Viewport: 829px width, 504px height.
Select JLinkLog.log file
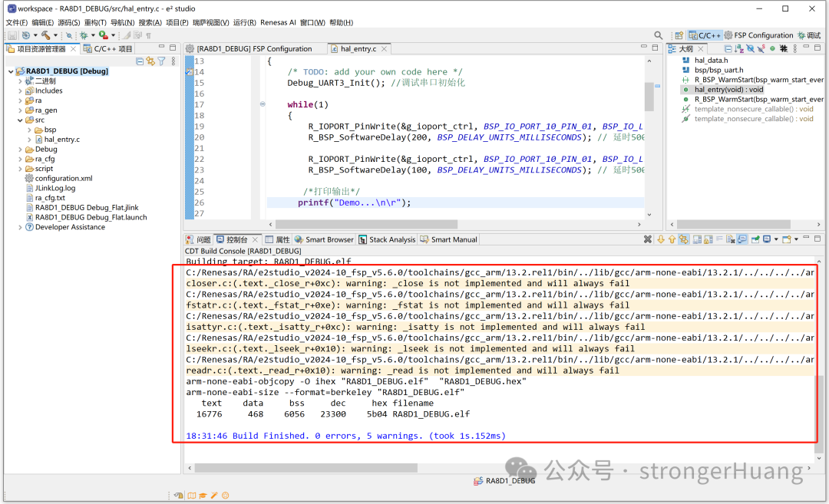[55, 188]
